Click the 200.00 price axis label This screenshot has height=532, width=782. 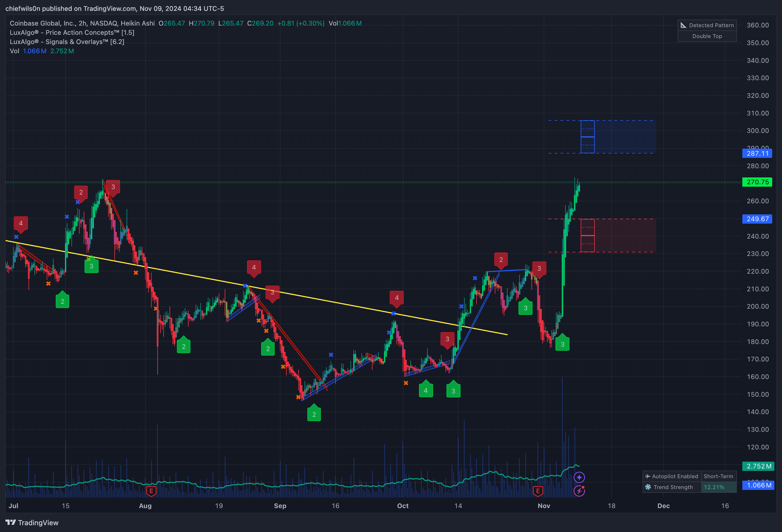pos(758,306)
